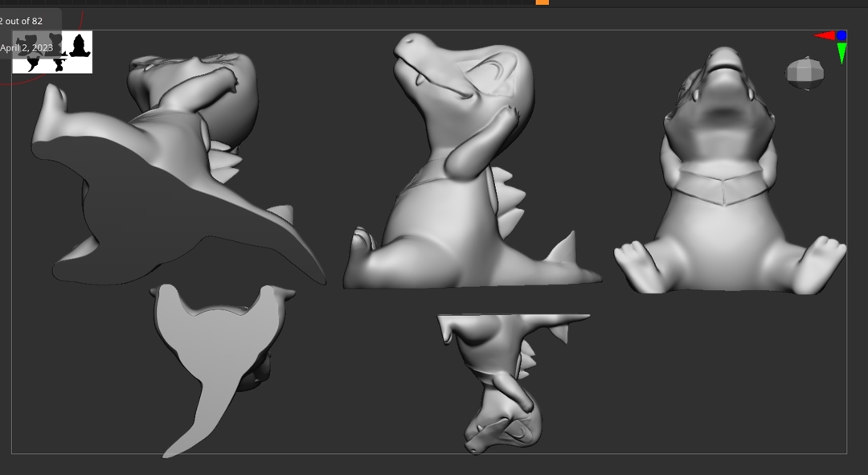Select the orange marker on the top timeline
This screenshot has width=868, height=475.
click(542, 2)
